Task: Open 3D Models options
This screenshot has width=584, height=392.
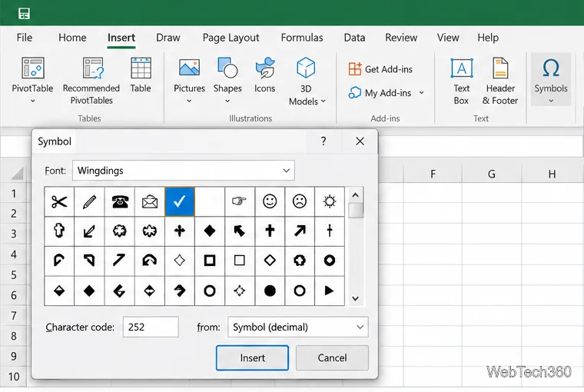Action: pos(307,81)
